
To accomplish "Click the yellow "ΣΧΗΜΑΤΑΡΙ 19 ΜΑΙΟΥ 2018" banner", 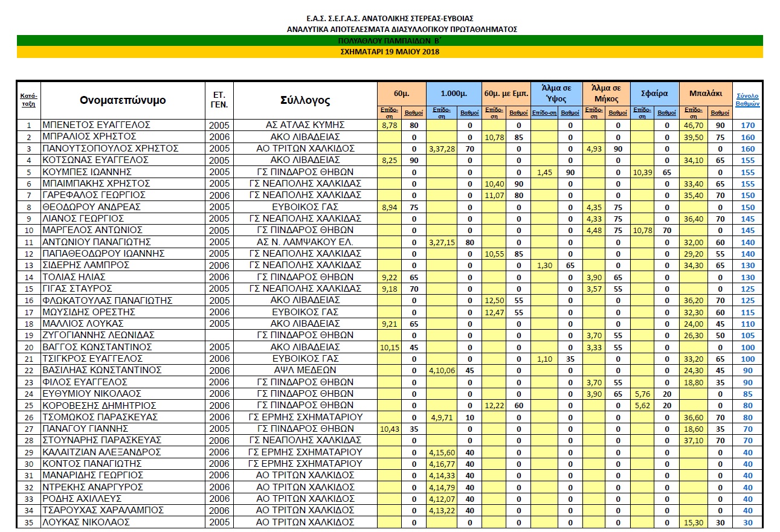I will (x=389, y=52).
